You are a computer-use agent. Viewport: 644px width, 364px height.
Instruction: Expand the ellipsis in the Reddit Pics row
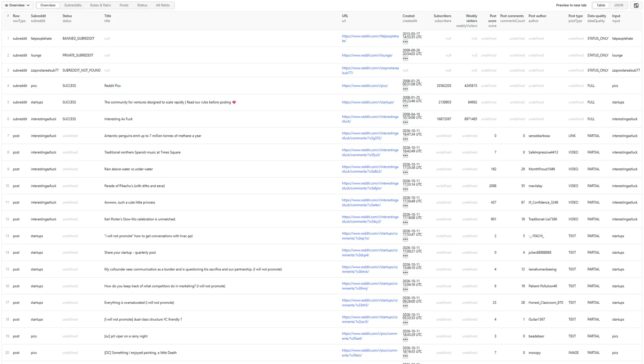[x=405, y=89]
